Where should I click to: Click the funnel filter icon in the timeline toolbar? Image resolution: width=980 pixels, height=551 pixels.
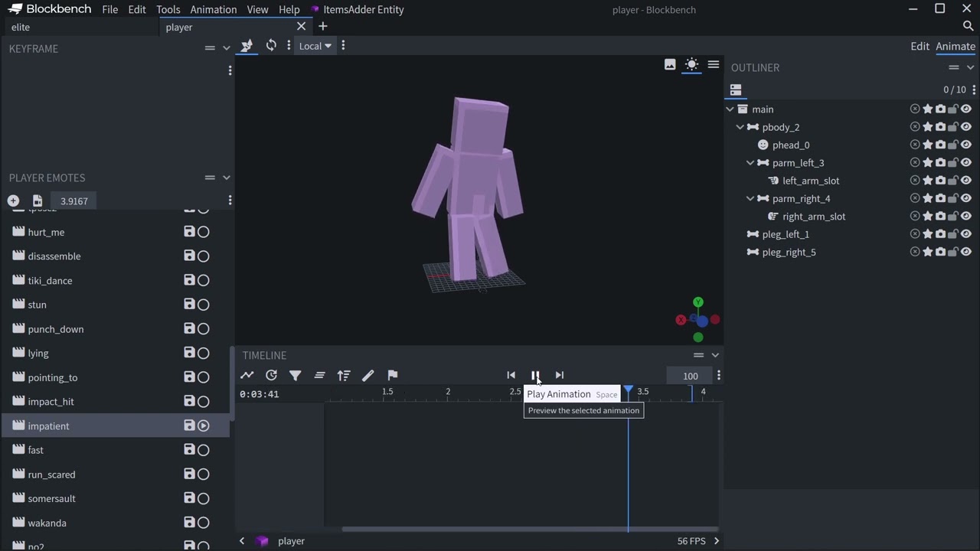tap(296, 375)
